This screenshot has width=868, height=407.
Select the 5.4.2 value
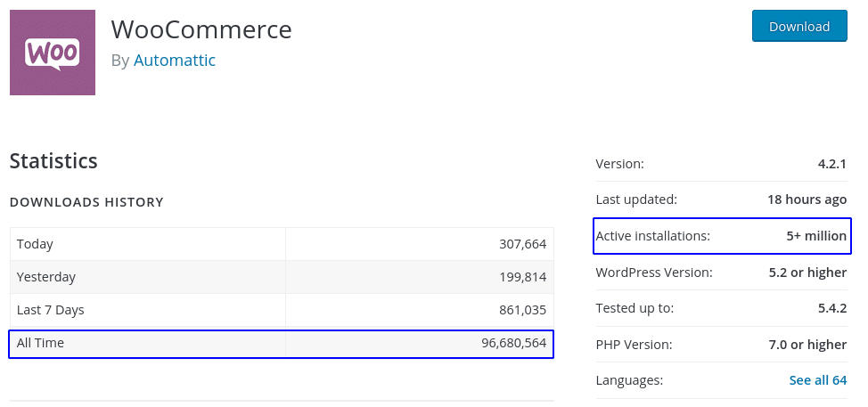click(832, 308)
